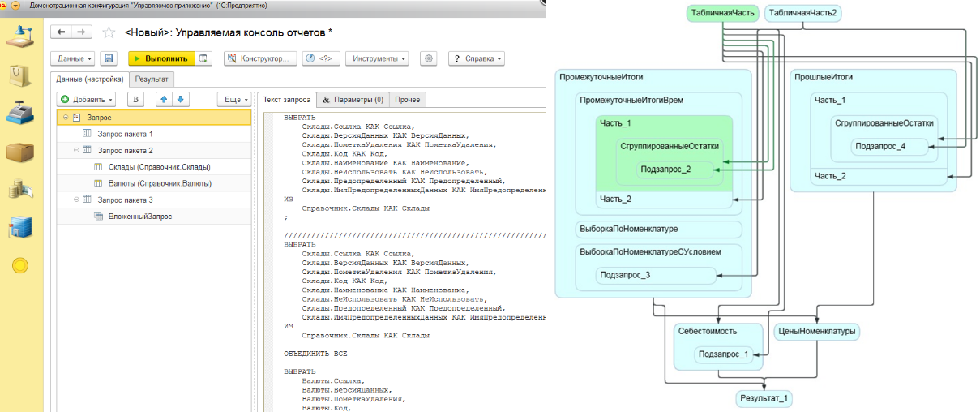This screenshot has width=980, height=412.
Task: Click the icon button next to Выполнить
Action: [x=204, y=58]
